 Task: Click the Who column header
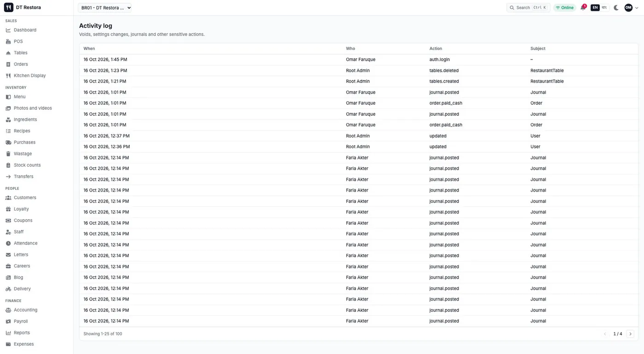pyautogui.click(x=351, y=49)
